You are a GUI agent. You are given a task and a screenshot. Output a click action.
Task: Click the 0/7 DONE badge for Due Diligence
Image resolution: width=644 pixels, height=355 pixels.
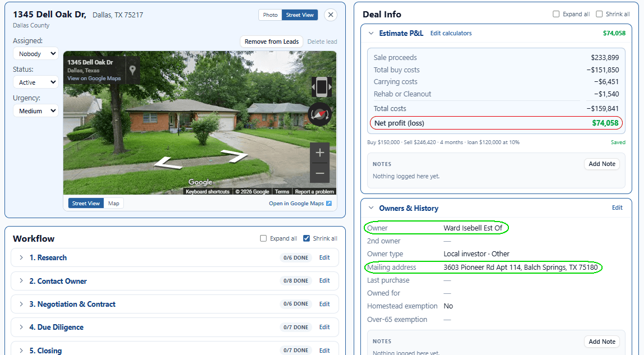pos(296,327)
